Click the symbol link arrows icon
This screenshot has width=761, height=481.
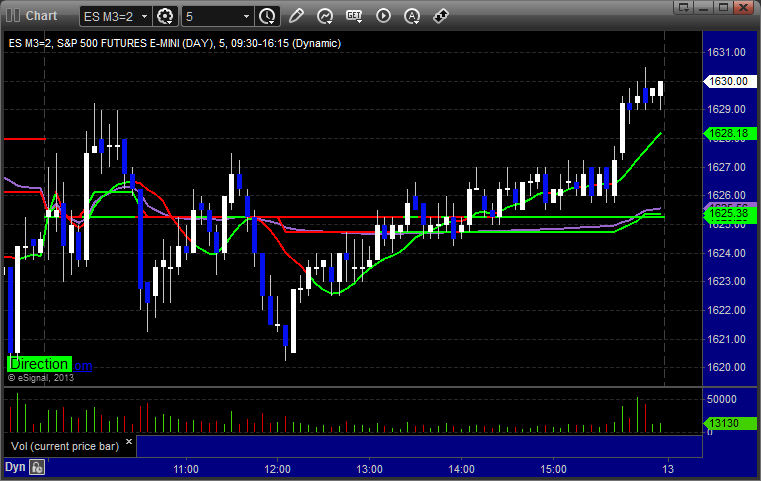[x=441, y=16]
